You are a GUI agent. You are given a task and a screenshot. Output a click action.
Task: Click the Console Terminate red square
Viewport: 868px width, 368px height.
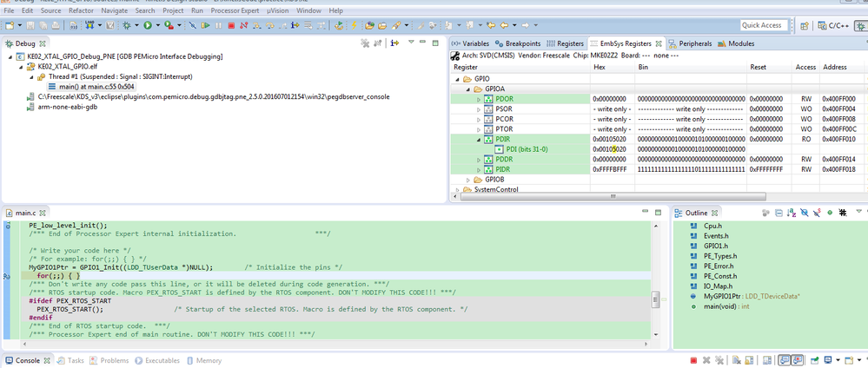[693, 360]
